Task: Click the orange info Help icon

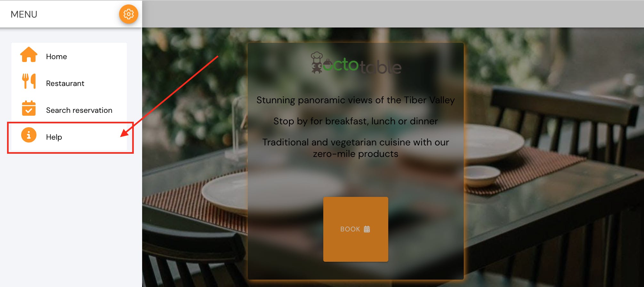Action: [29, 135]
